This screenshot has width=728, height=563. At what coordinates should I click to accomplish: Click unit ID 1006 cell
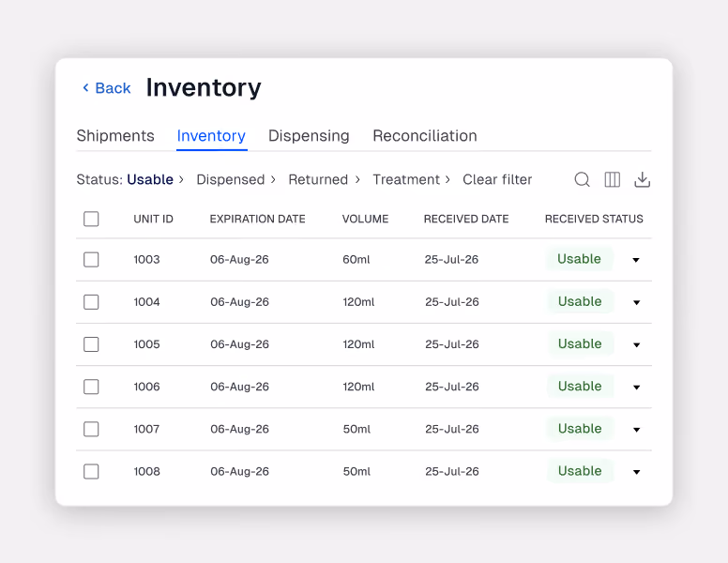[x=146, y=387]
